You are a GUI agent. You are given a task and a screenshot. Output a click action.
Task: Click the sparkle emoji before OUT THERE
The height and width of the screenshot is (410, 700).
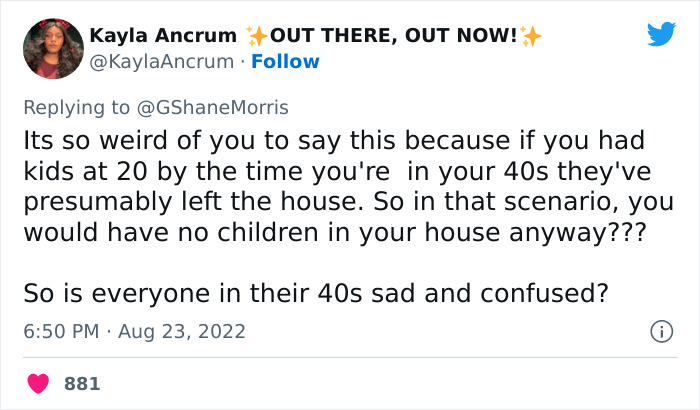257,36
